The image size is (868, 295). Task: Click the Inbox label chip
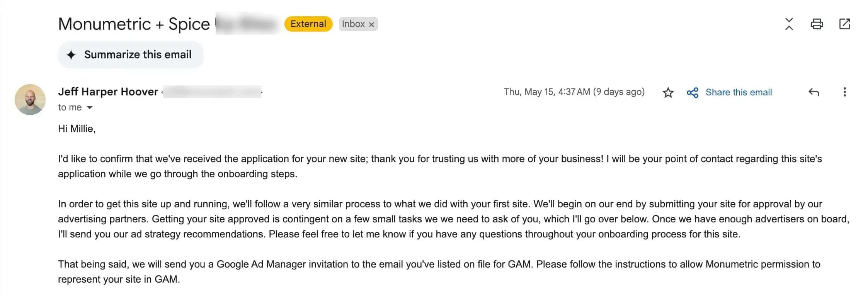pos(353,24)
